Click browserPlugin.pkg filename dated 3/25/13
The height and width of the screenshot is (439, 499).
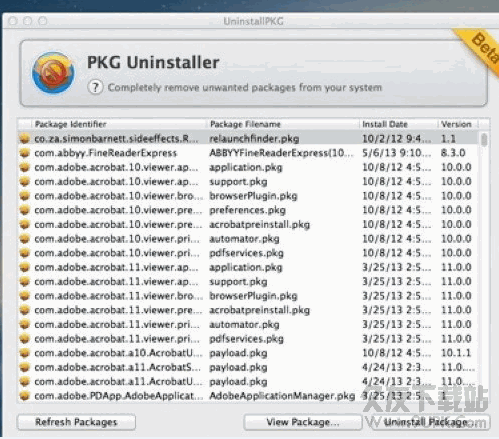pos(253,296)
